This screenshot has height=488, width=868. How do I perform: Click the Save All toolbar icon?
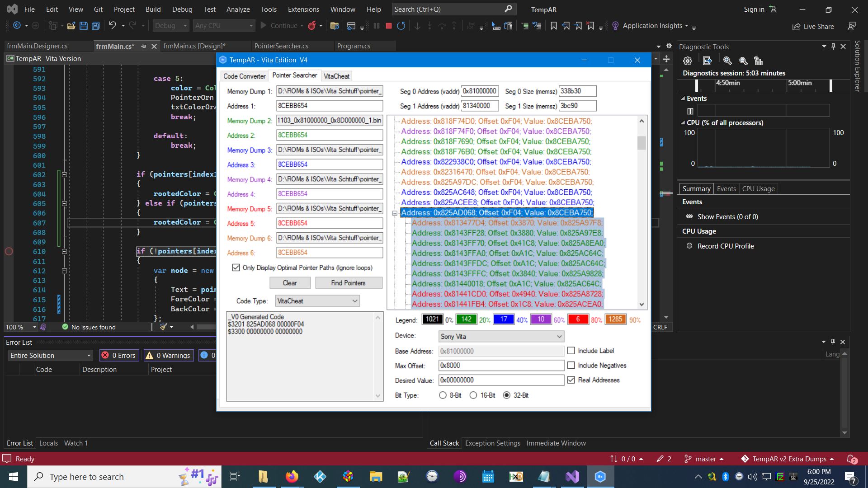96,26
